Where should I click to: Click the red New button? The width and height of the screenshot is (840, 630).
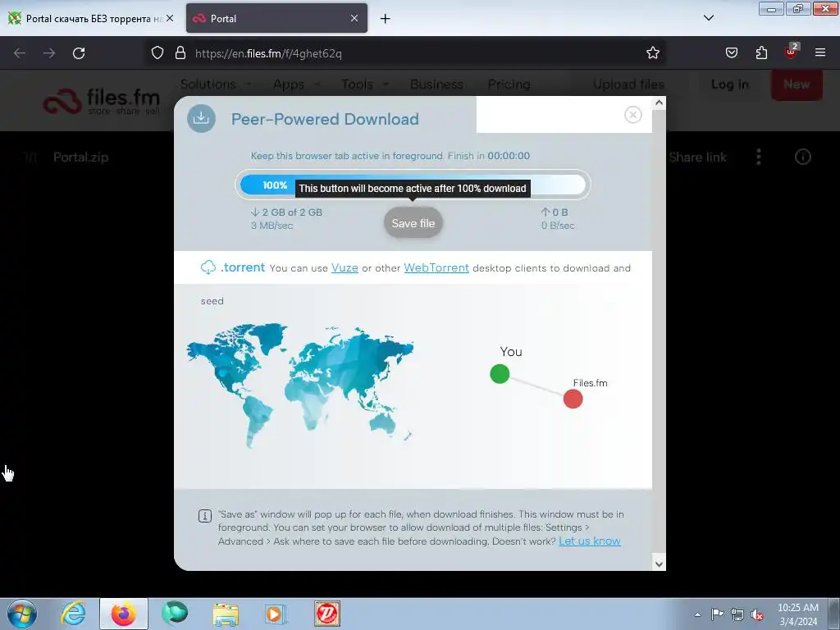[x=797, y=84]
